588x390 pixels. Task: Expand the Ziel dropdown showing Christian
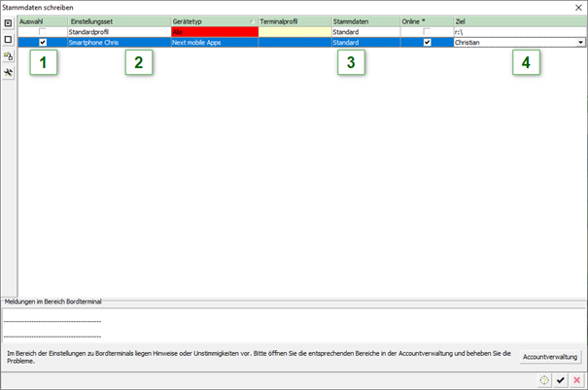tap(580, 43)
